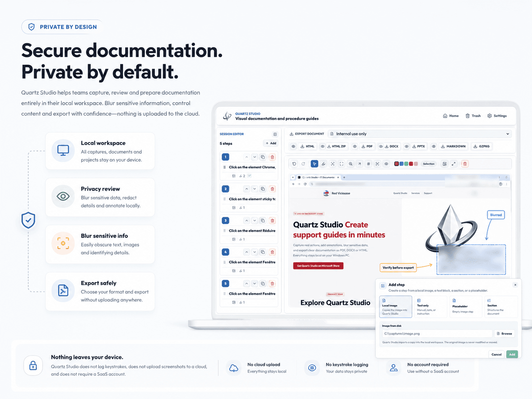532x399 pixels.
Task: Duplicate step 3 with copy icon
Action: pyautogui.click(x=263, y=220)
